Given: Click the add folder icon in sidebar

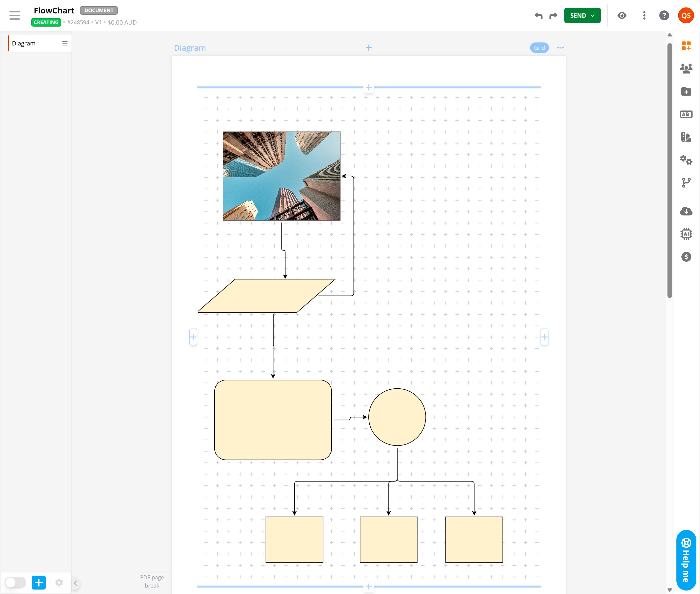Looking at the screenshot, I should point(686,92).
